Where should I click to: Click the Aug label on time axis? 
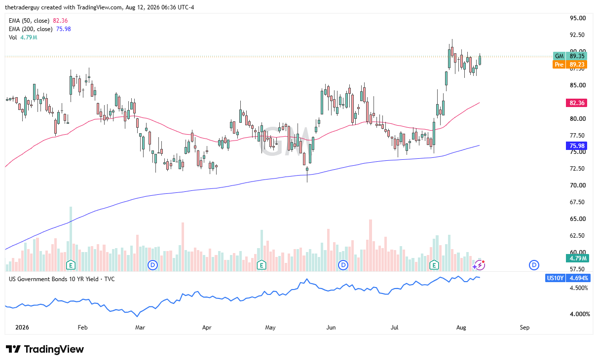[x=461, y=328]
